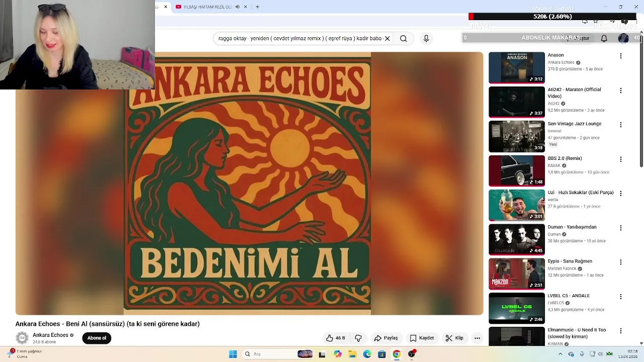Open LVBEL C5 - ANDALE thumbnail
Image resolution: width=644 pixels, height=362 pixels.
click(x=517, y=308)
